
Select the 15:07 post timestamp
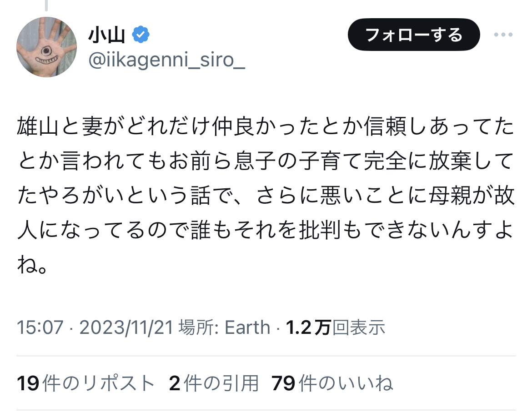point(40,327)
